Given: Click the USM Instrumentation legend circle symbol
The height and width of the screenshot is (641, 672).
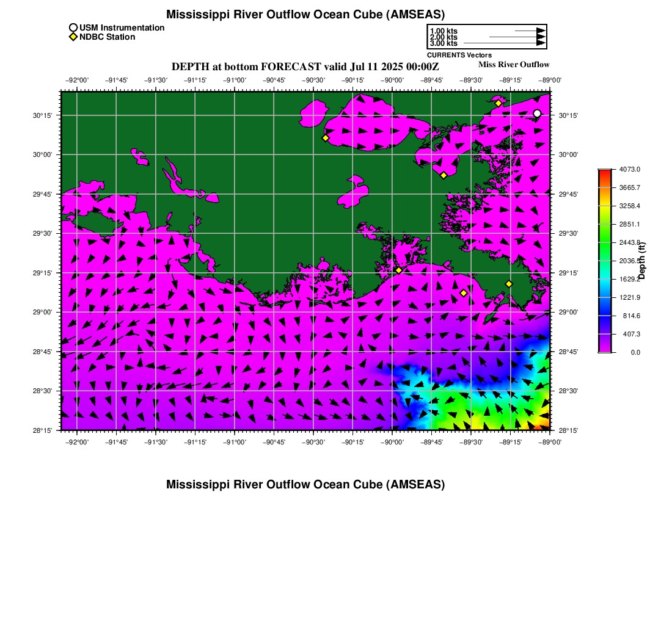Looking at the screenshot, I should coord(73,27).
